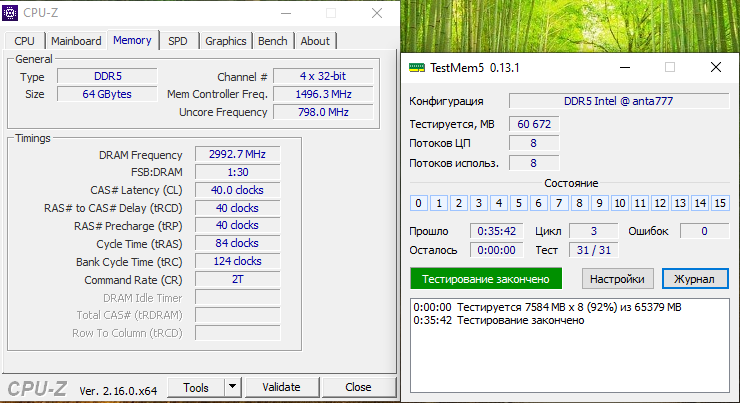Image resolution: width=740 pixels, height=403 pixels.
Task: Click the TestMem5 title bar icon
Action: pyautogui.click(x=418, y=68)
